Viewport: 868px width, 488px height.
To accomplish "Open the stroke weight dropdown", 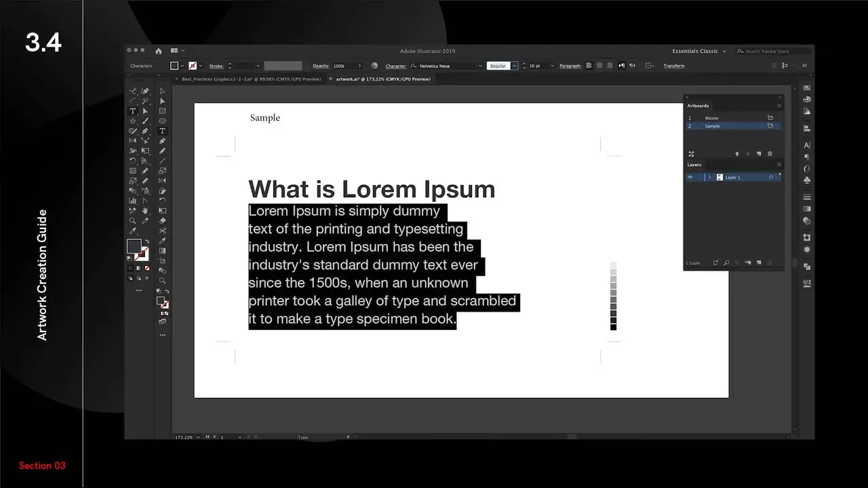I will [x=258, y=66].
